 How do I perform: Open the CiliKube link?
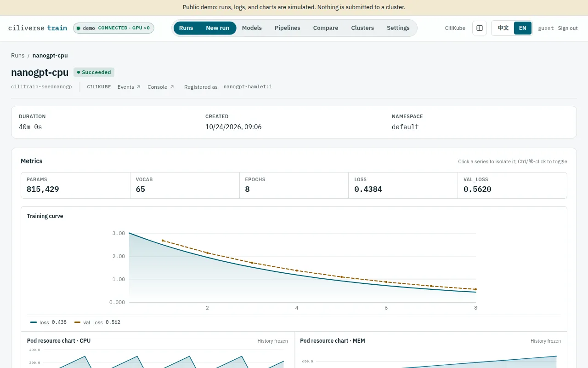[x=455, y=28]
